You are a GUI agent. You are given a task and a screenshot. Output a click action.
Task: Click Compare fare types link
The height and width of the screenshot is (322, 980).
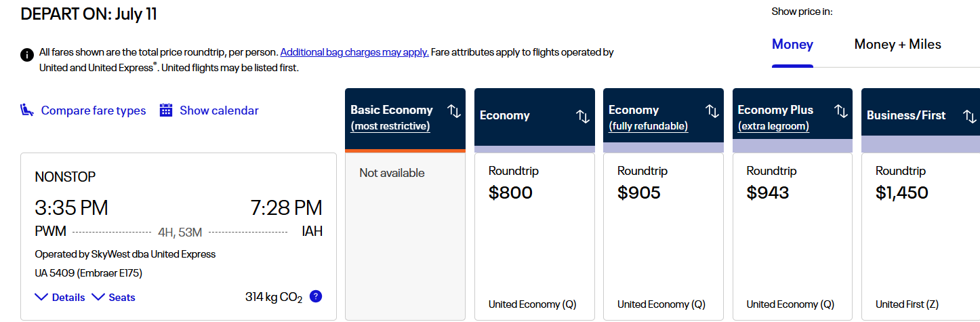94,110
